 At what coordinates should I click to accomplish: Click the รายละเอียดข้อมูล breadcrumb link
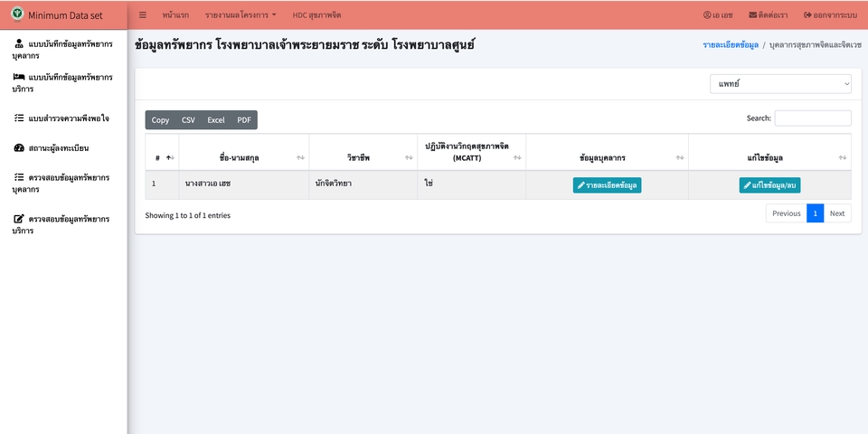pyautogui.click(x=731, y=45)
